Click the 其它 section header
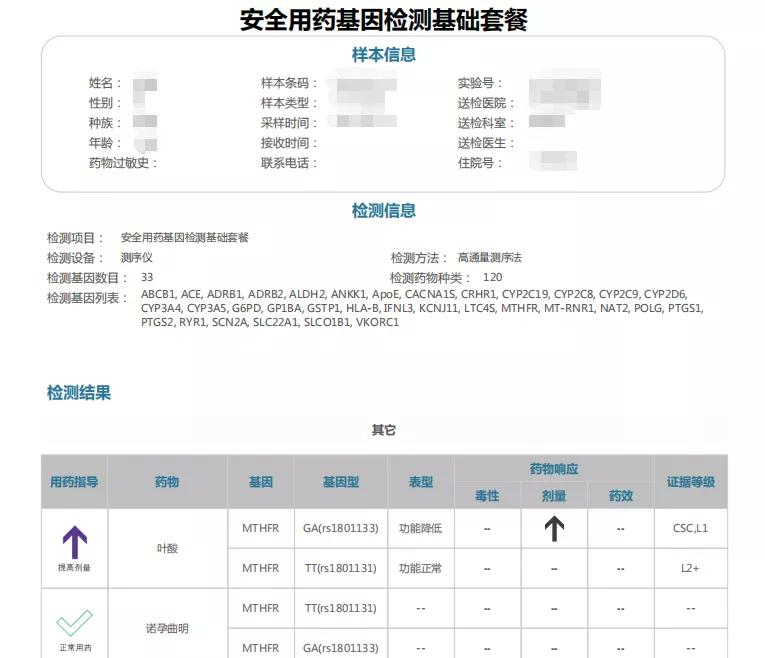 [x=383, y=430]
